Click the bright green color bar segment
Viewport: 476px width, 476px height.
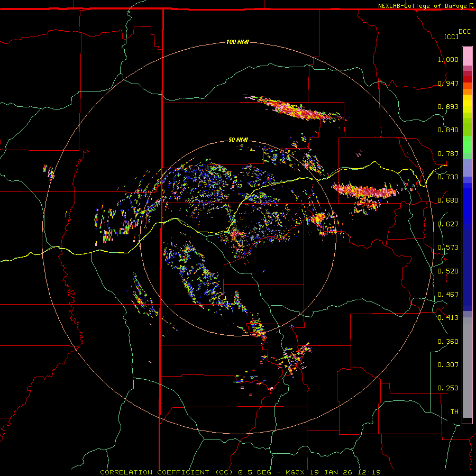467,144
